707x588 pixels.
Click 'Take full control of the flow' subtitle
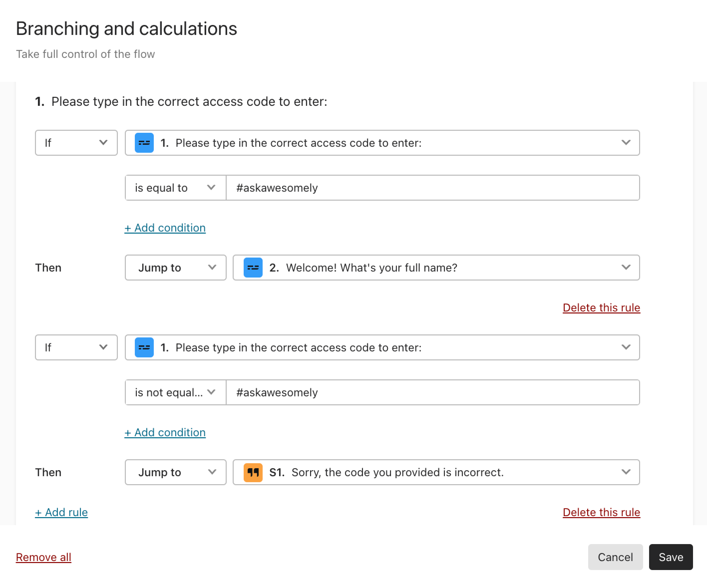pyautogui.click(x=86, y=54)
